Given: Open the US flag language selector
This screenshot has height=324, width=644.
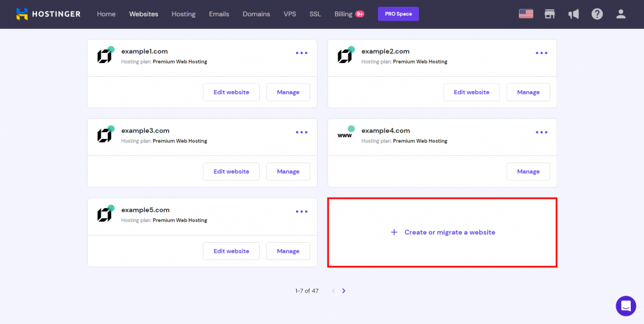Looking at the screenshot, I should pos(526,14).
